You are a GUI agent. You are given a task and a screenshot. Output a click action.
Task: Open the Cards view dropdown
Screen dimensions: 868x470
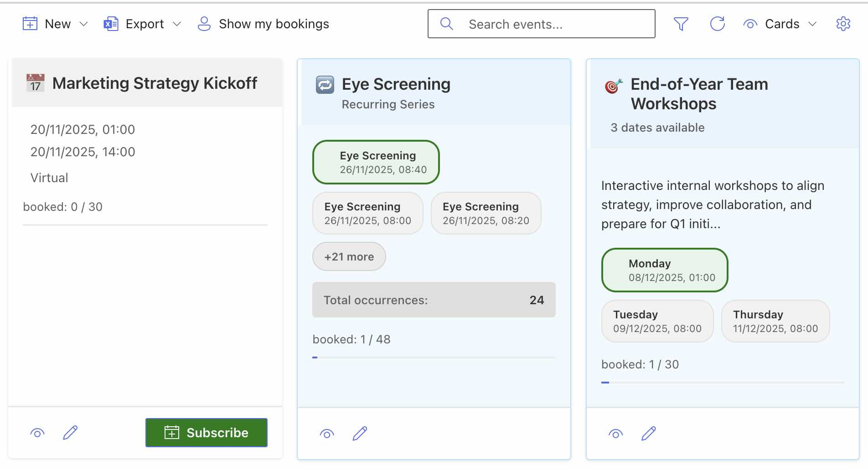tap(780, 24)
